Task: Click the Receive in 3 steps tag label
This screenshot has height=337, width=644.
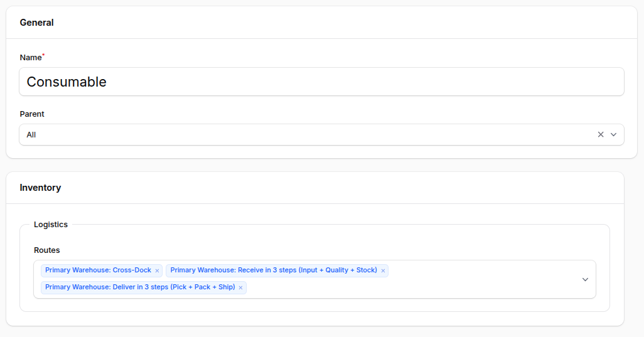Action: coord(274,270)
